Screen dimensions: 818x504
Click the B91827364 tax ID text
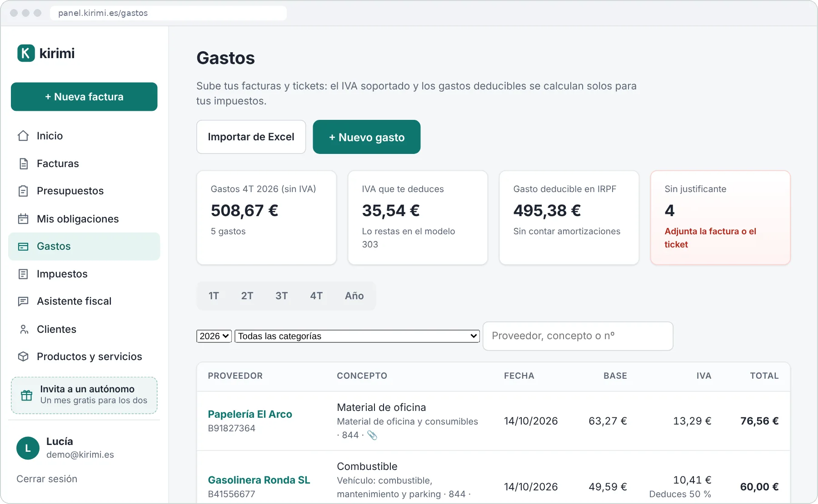pyautogui.click(x=232, y=428)
